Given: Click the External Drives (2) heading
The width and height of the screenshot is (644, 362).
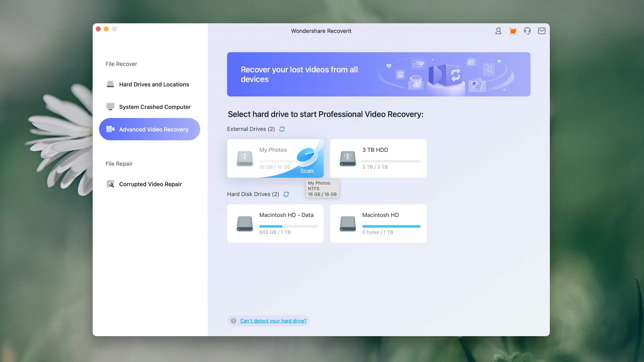Looking at the screenshot, I should (251, 129).
